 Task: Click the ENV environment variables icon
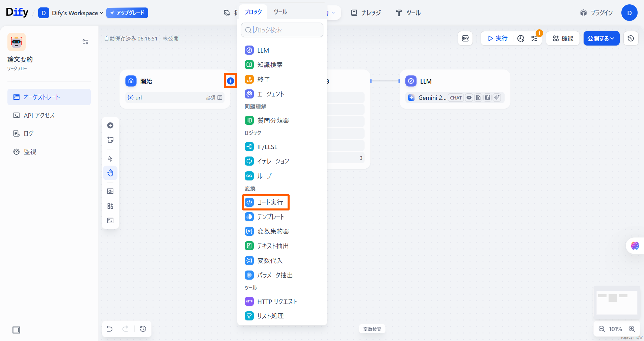(465, 38)
